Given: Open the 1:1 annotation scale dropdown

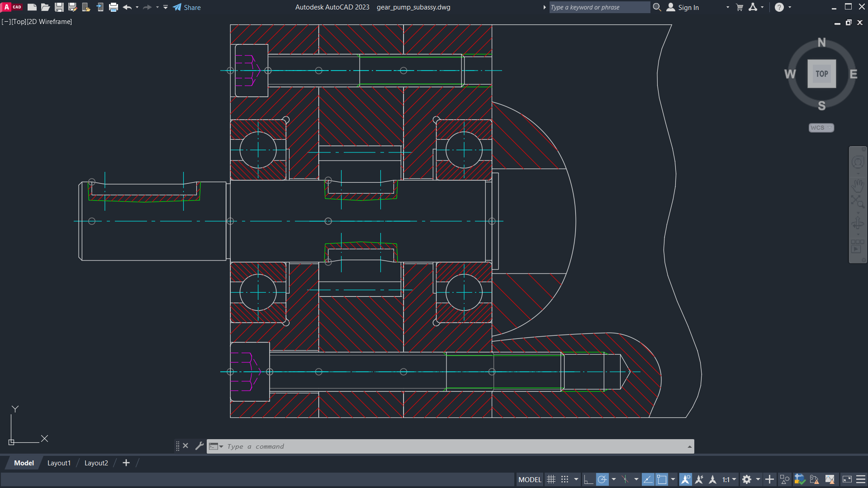Looking at the screenshot, I should [x=729, y=479].
